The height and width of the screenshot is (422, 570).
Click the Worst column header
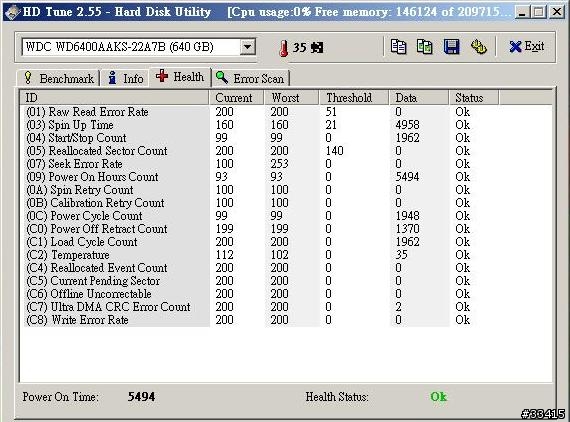tap(292, 98)
